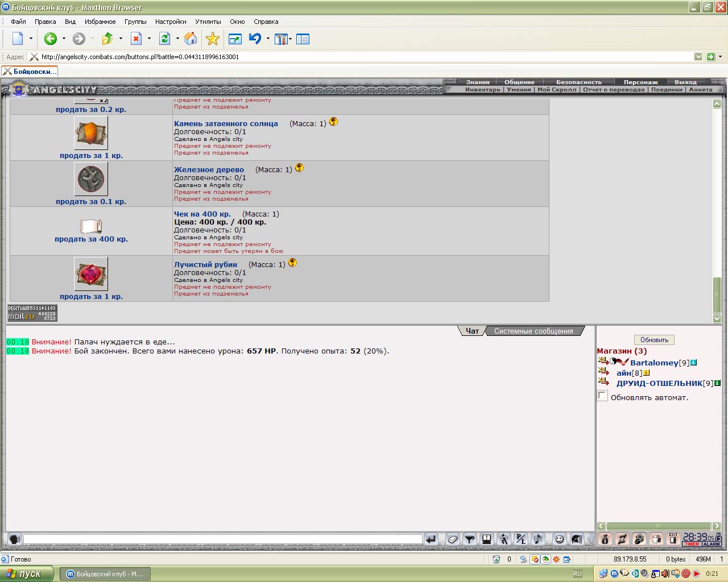This screenshot has width=728, height=582.
Task: Select the Чат tab
Action: [x=472, y=331]
